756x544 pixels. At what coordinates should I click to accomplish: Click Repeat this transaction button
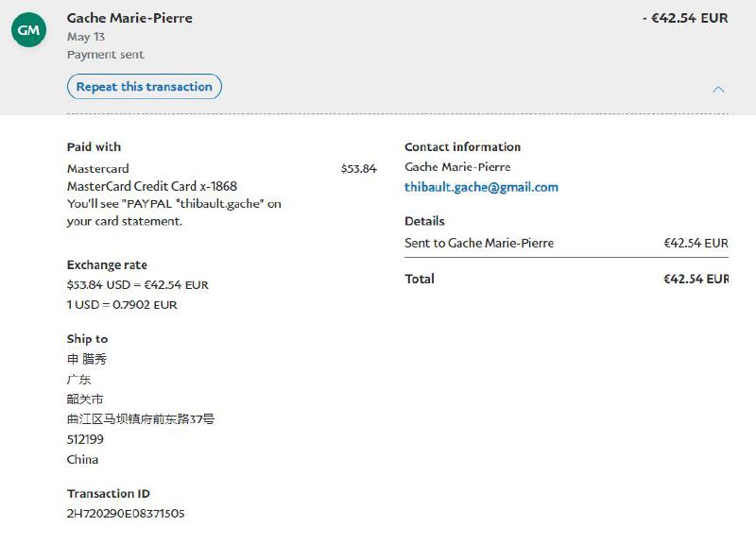[145, 87]
